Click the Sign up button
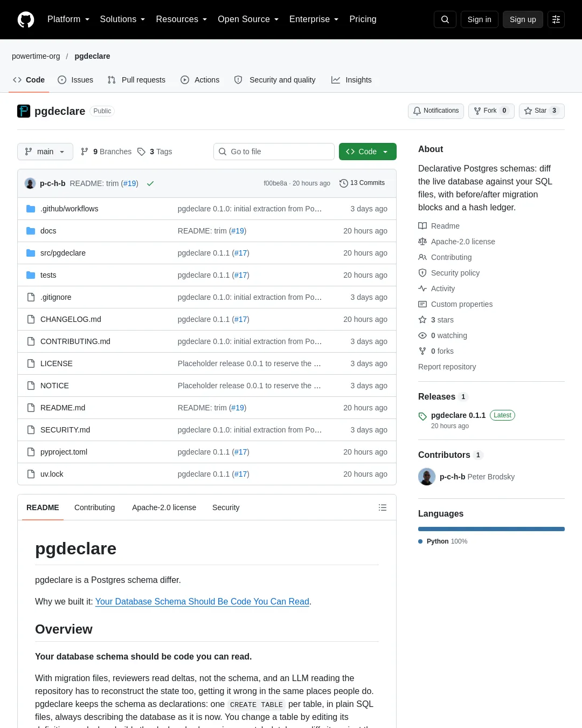The height and width of the screenshot is (728, 582). pyautogui.click(x=523, y=19)
